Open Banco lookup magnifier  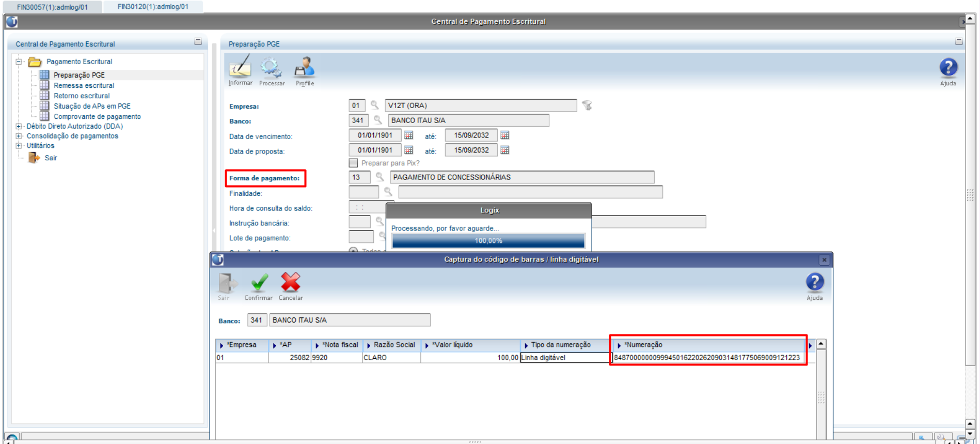[378, 120]
